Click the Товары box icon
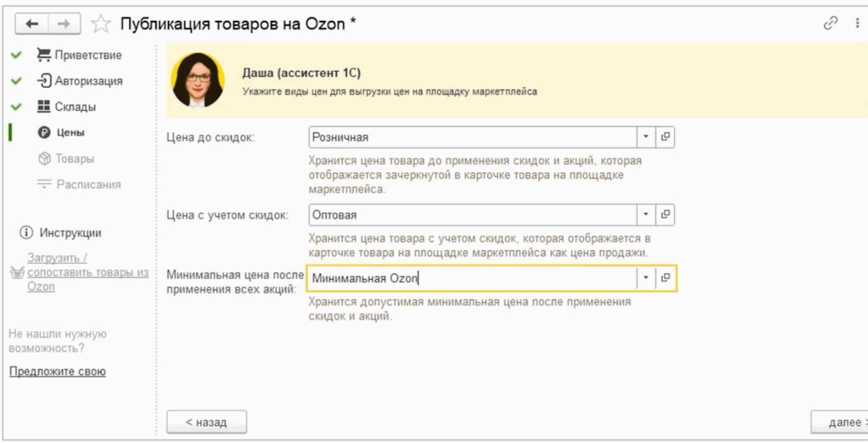868x443 pixels. [x=44, y=158]
